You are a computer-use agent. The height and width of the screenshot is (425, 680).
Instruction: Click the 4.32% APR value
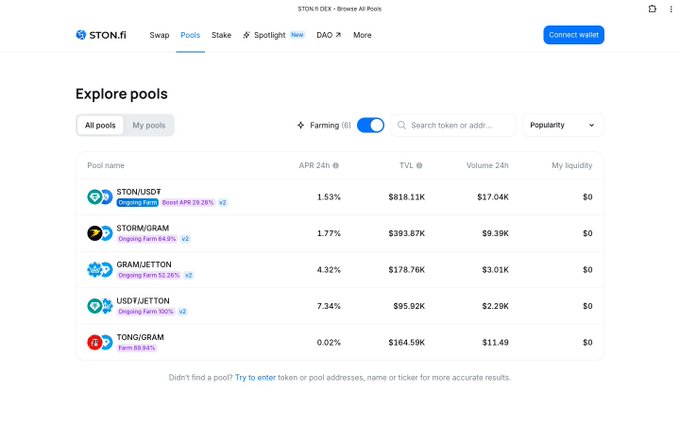click(x=329, y=270)
